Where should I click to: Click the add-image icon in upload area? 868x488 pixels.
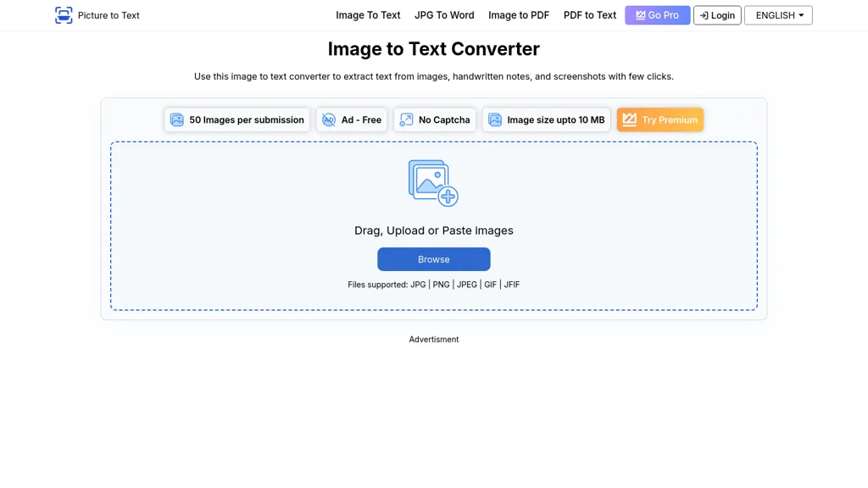point(433,183)
